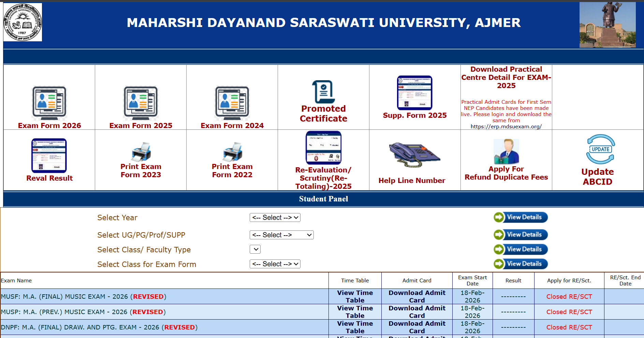The height and width of the screenshot is (338, 644).
Task: Expand the Select Class for Exam Form dropdown
Action: click(275, 264)
